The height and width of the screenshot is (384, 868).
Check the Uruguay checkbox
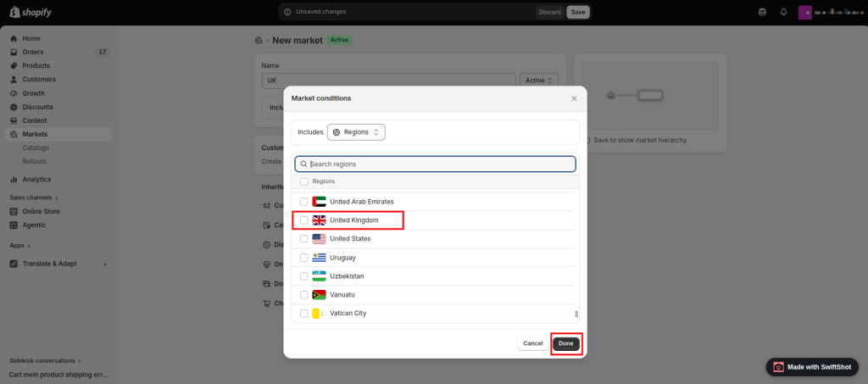pos(304,258)
